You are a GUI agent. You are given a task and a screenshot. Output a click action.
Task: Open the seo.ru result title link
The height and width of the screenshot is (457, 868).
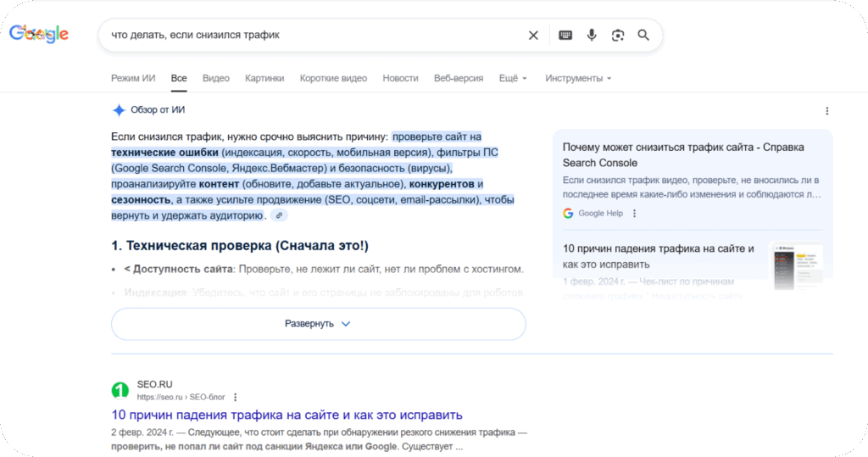pyautogui.click(x=287, y=415)
